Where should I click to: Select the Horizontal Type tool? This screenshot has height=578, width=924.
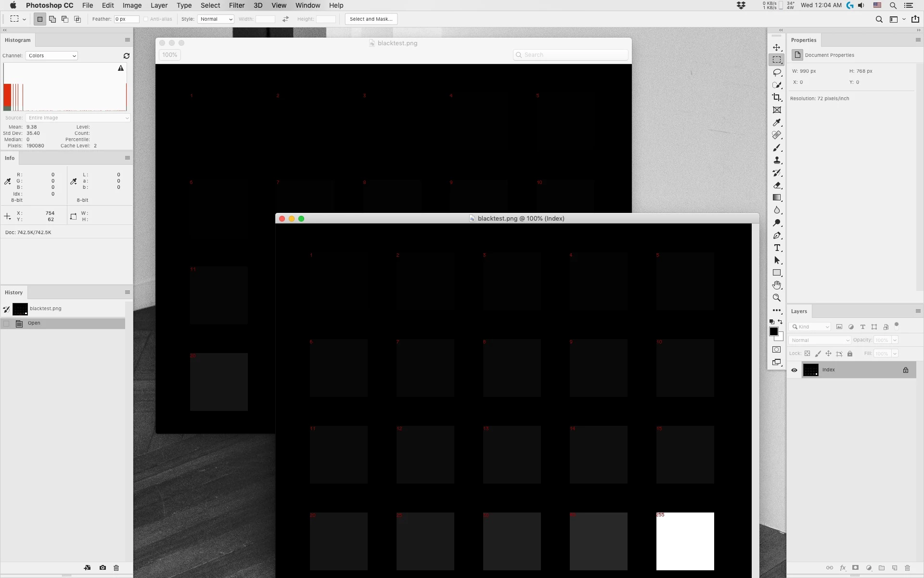click(777, 248)
